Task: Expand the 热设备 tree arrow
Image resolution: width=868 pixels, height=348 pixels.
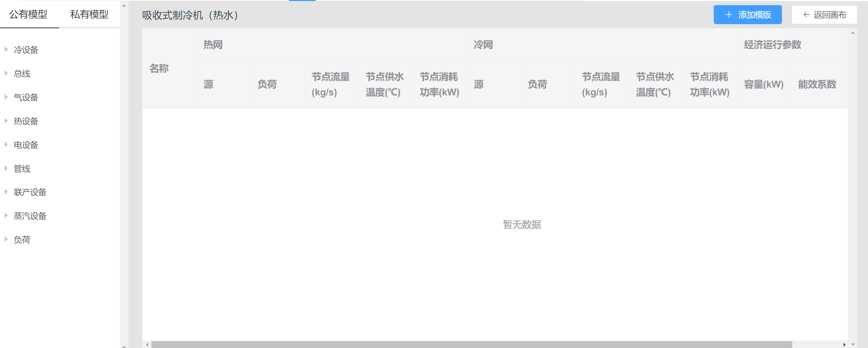Action: tap(6, 121)
